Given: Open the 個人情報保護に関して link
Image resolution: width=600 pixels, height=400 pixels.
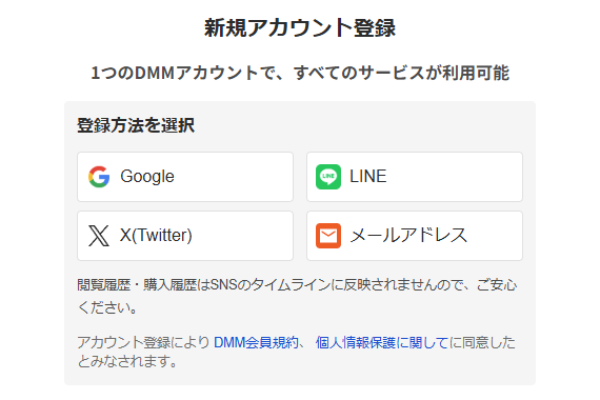Looking at the screenshot, I should [x=381, y=343].
